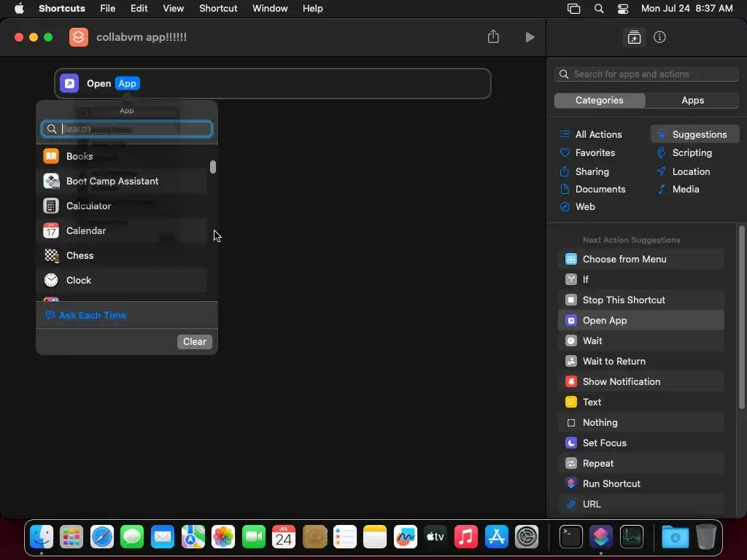Image resolution: width=747 pixels, height=560 pixels.
Task: Click Ask Each Time option
Action: click(86, 315)
